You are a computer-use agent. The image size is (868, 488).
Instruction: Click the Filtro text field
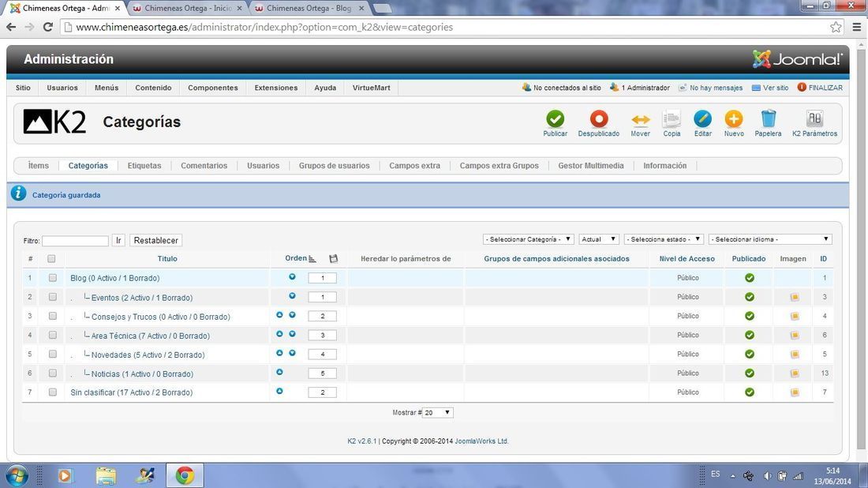point(75,241)
